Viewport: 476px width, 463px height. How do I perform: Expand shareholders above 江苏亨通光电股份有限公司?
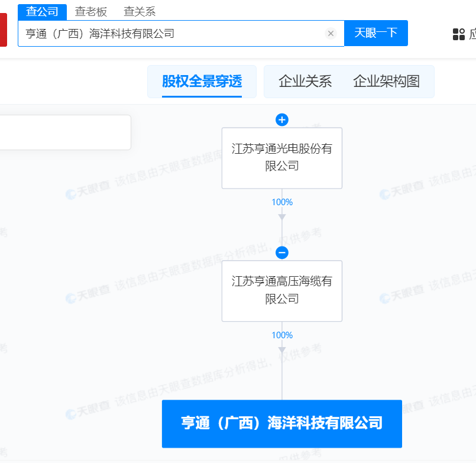[281, 120]
